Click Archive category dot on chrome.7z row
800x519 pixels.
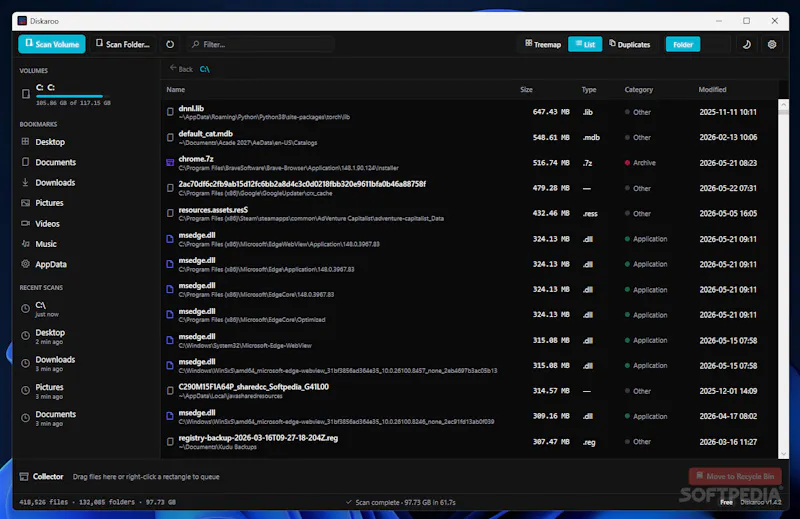[x=627, y=163]
